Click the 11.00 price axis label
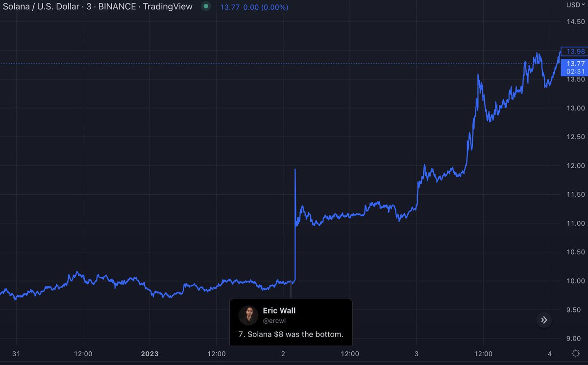This screenshot has height=365, width=588. pos(575,223)
